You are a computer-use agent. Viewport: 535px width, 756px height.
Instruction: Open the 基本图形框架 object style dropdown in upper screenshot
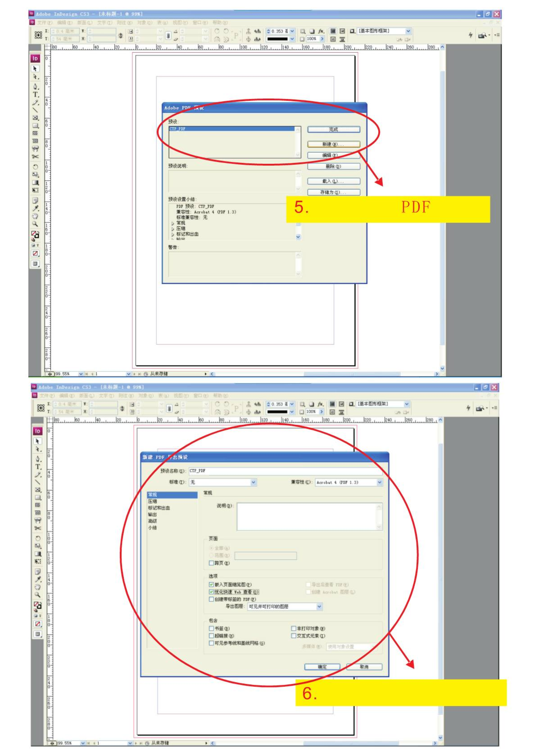click(x=408, y=31)
